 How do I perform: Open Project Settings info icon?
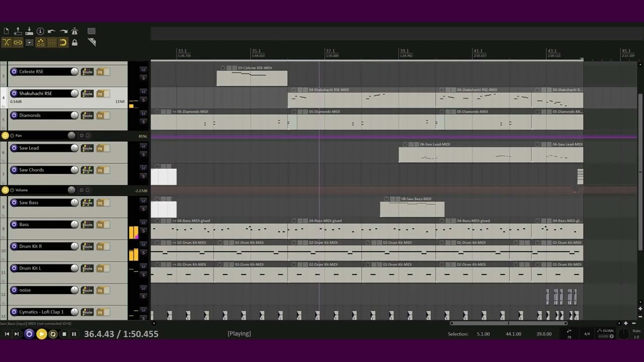(x=41, y=31)
